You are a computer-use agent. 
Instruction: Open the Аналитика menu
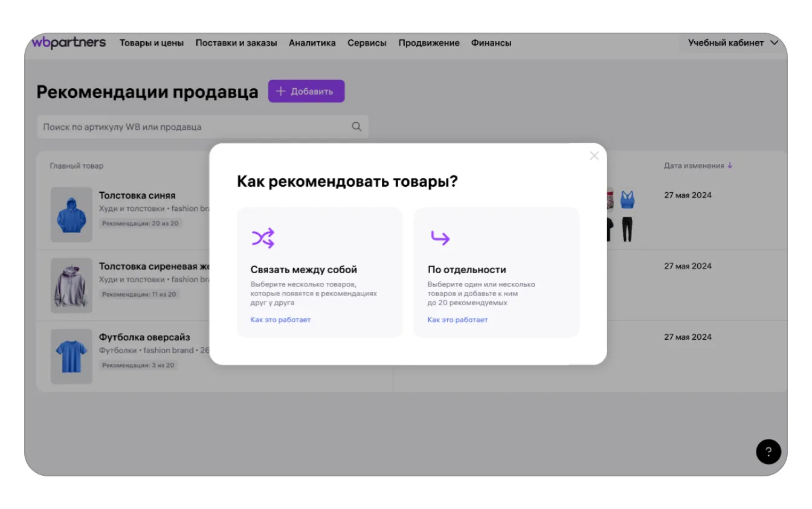(312, 43)
